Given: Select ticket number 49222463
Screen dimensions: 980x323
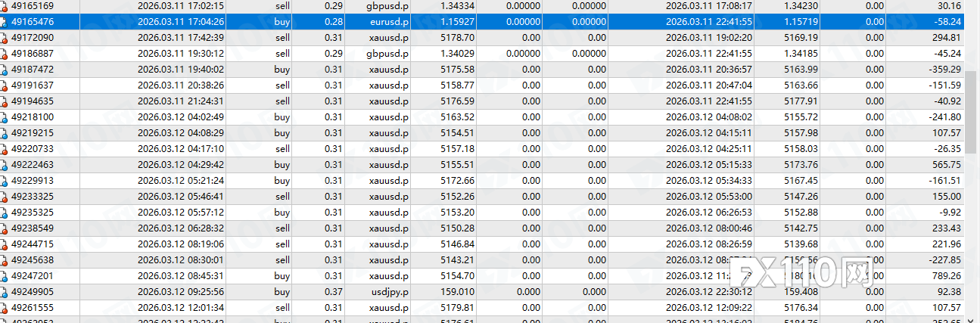Looking at the screenshot, I should (33, 165).
